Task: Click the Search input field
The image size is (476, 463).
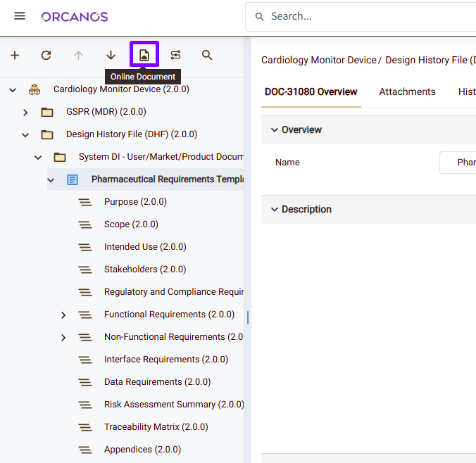Action: tap(366, 16)
